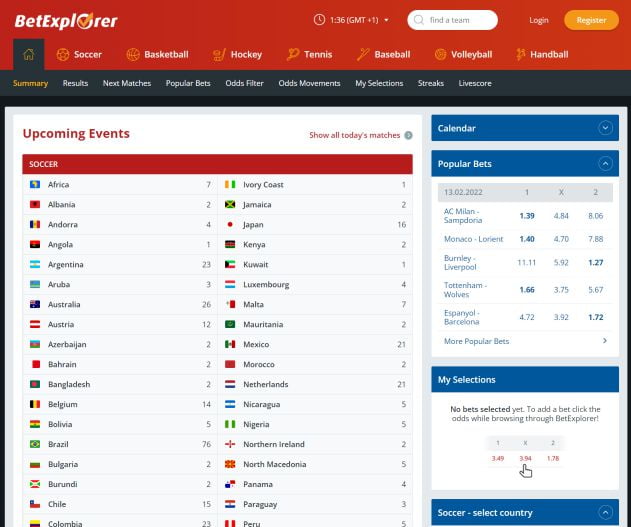The width and height of the screenshot is (631, 527).
Task: Collapse the Soccer - select country panel
Action: pyautogui.click(x=605, y=513)
